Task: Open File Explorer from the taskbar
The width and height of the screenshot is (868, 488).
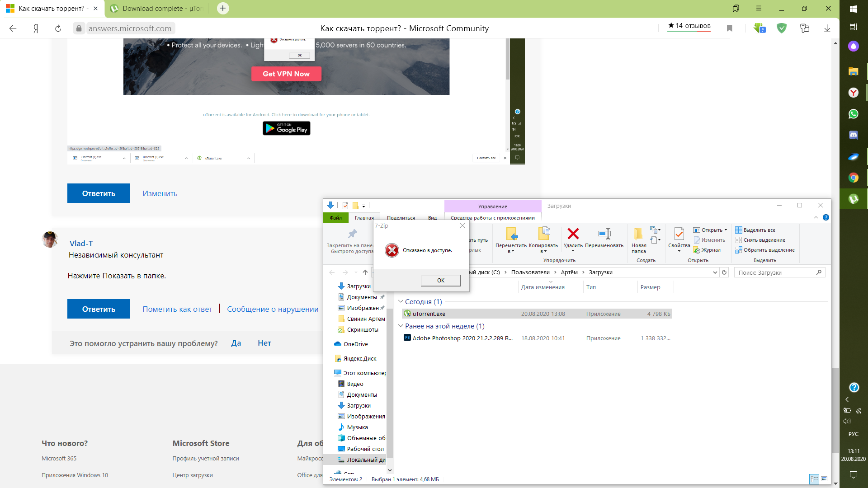Action: click(853, 71)
